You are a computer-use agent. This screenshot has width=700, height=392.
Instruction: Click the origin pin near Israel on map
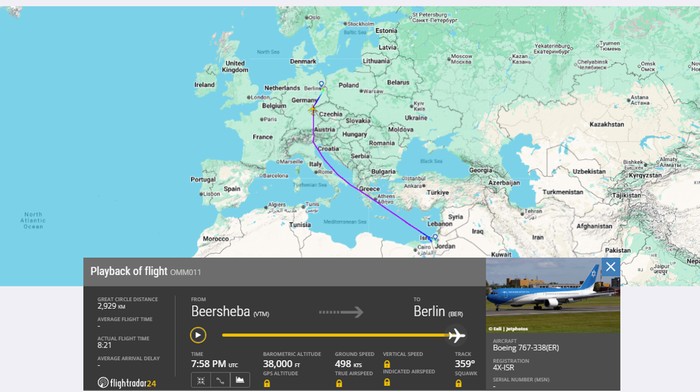(x=435, y=238)
